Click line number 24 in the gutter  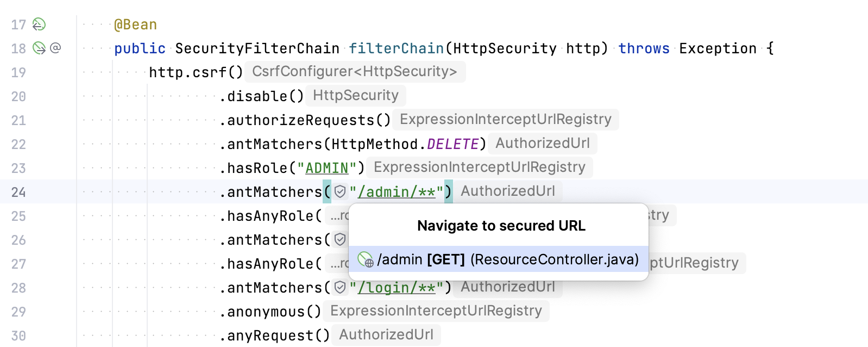point(18,192)
